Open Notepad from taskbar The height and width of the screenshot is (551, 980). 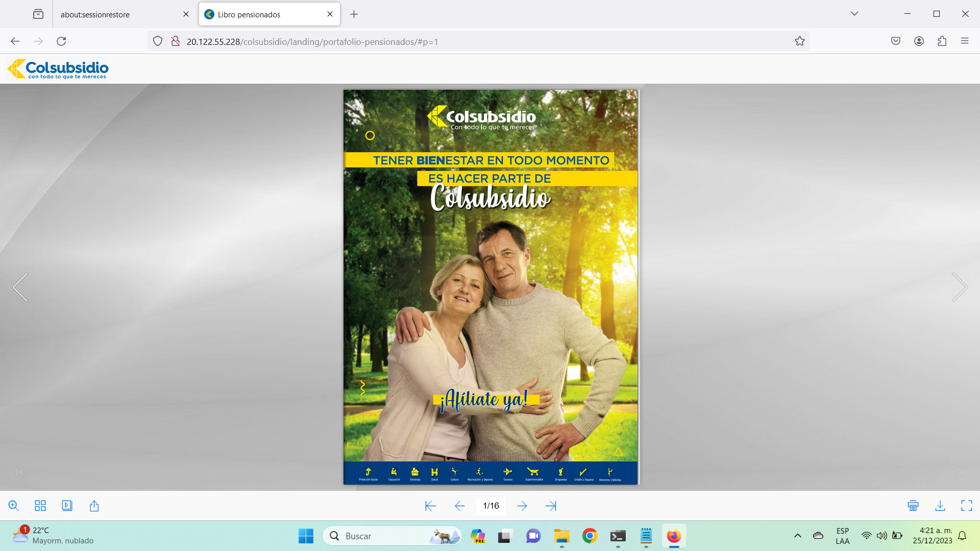pos(646,536)
